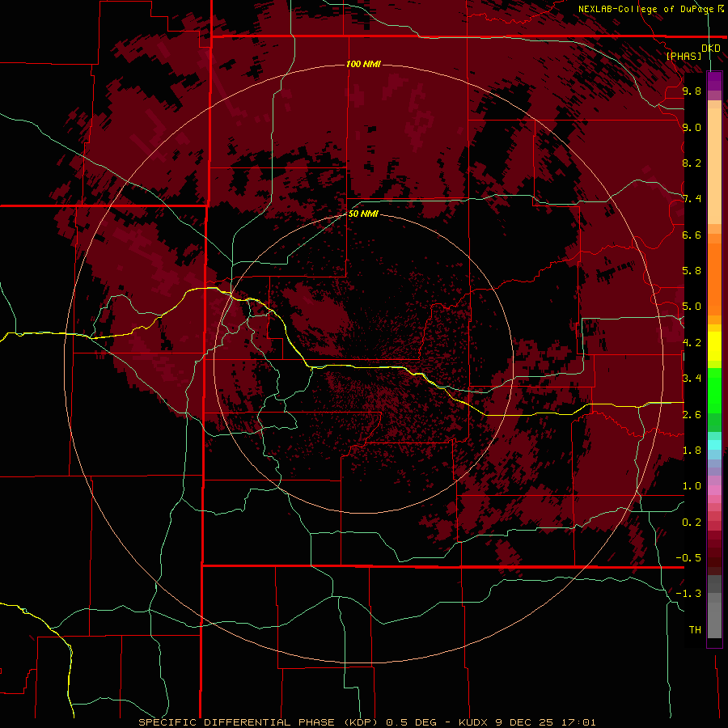728x728 pixels.
Task: Click the 9.0 value on the color scale
Action: click(x=692, y=127)
